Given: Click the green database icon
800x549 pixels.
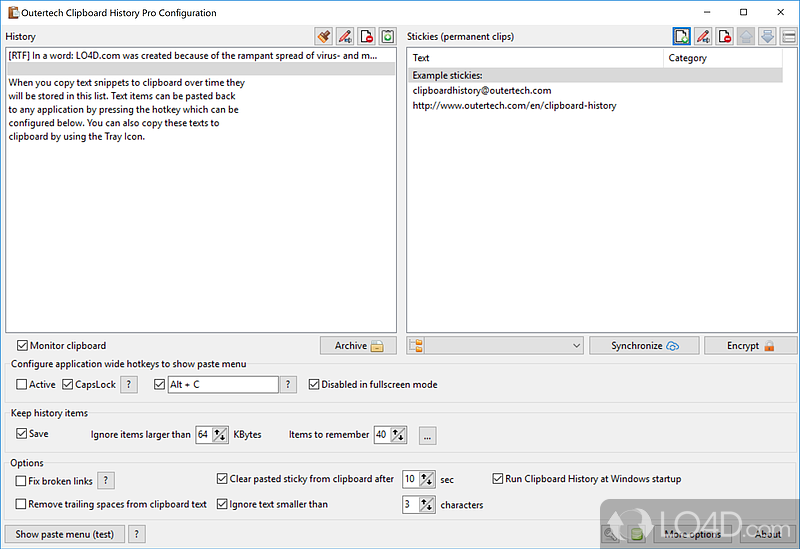Looking at the screenshot, I should (636, 534).
